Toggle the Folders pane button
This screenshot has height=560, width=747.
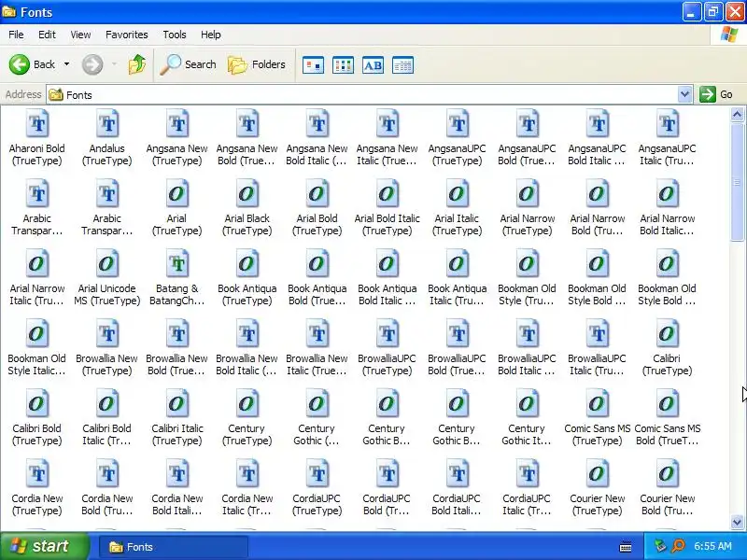point(257,64)
